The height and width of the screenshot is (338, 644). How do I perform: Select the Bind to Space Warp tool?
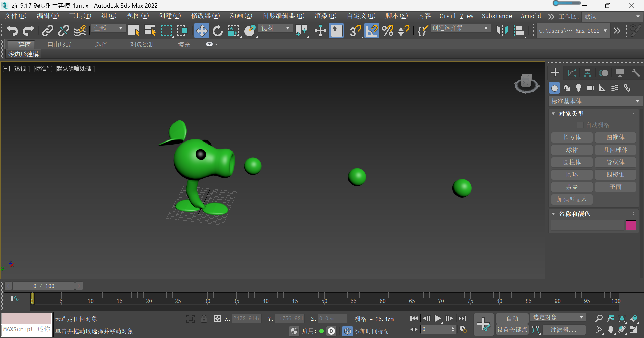80,31
